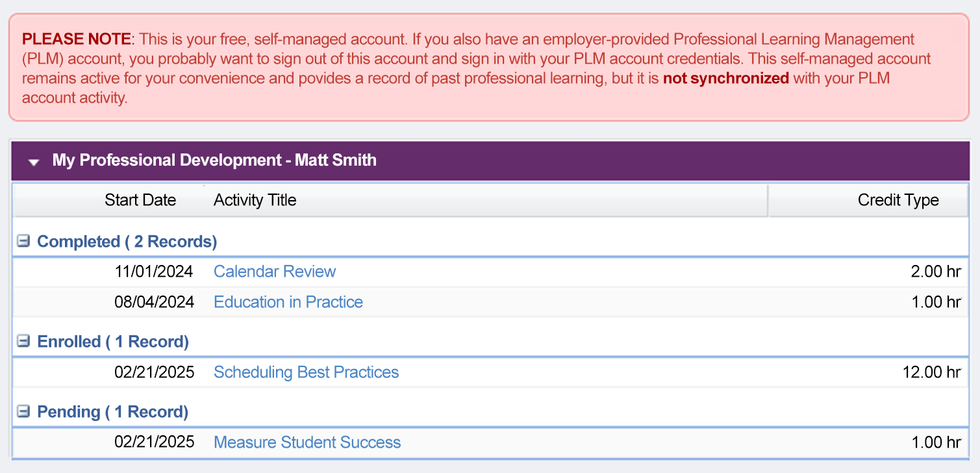980x473 pixels.
Task: Sort by Activity Title column header
Action: point(255,200)
